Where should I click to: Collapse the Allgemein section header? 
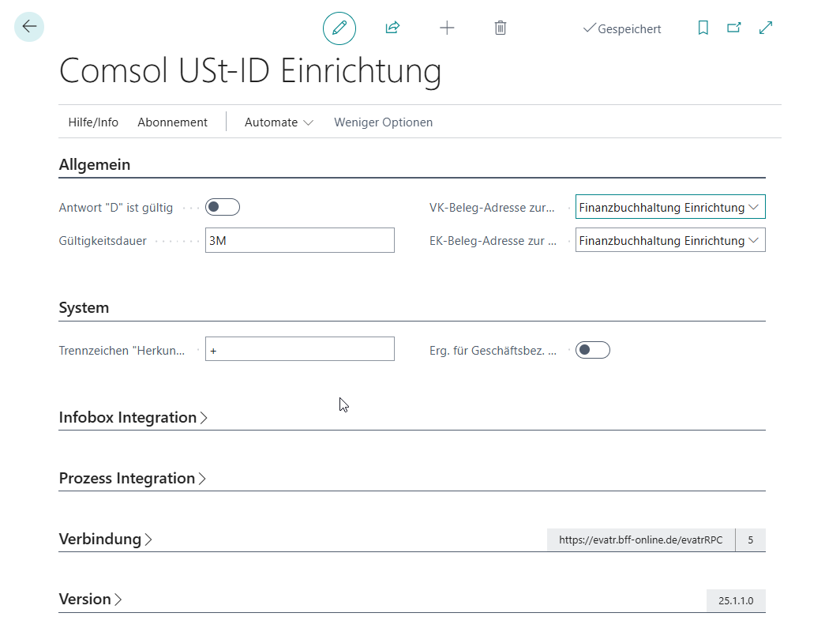pos(94,164)
